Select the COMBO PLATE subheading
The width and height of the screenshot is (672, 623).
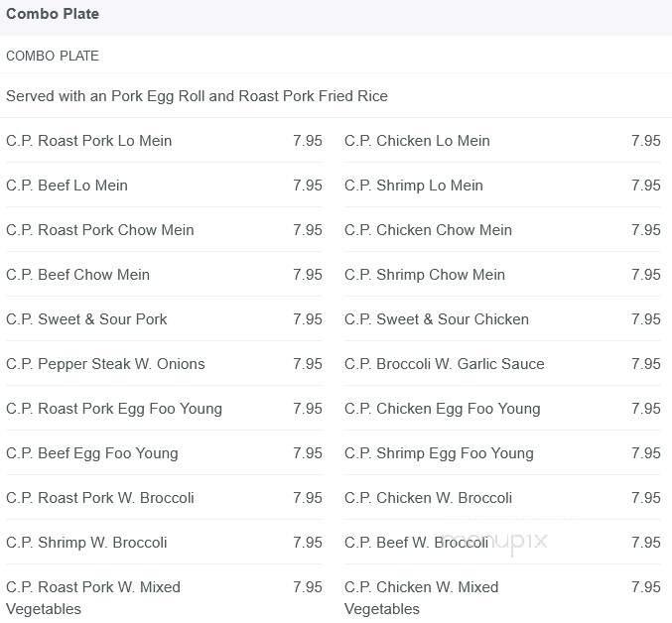click(53, 56)
